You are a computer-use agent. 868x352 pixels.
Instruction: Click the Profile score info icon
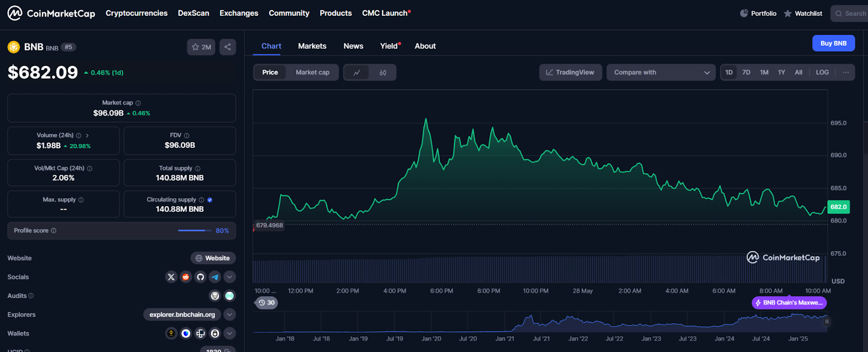[x=54, y=231]
